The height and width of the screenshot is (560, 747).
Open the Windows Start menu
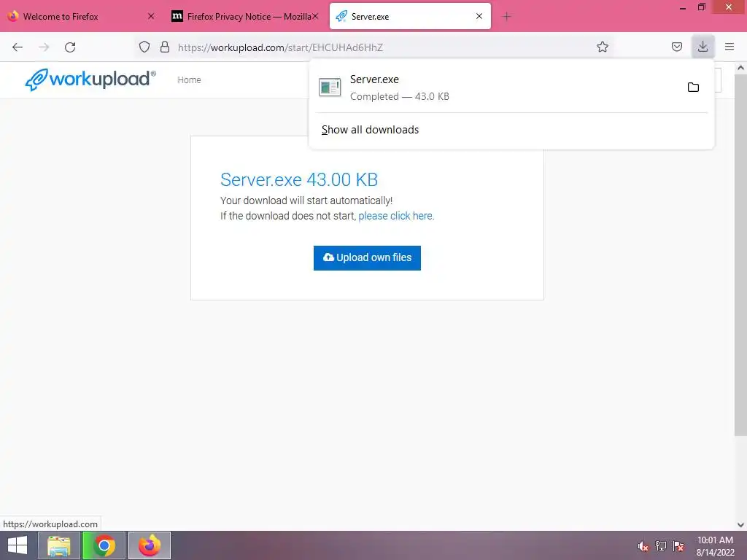click(18, 545)
